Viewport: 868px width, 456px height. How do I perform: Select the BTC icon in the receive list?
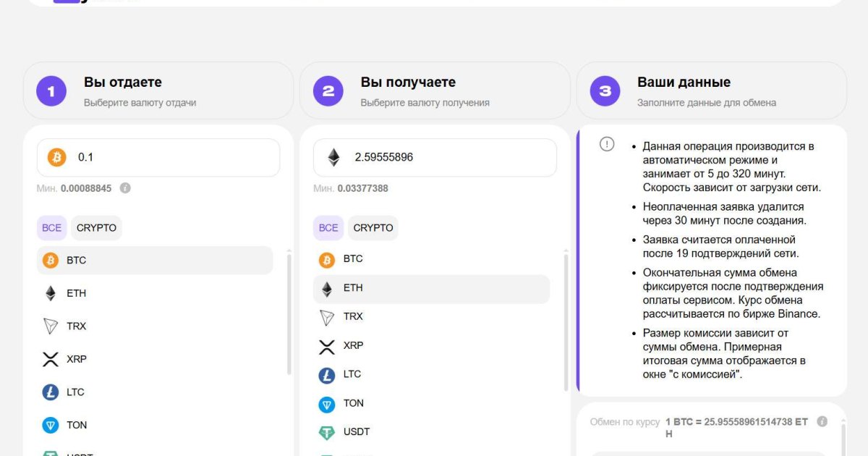point(327,260)
